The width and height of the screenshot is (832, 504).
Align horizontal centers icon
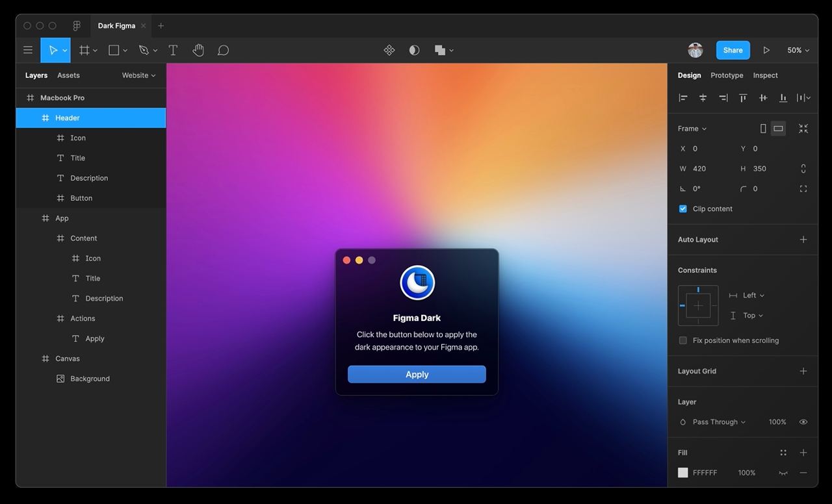(703, 97)
